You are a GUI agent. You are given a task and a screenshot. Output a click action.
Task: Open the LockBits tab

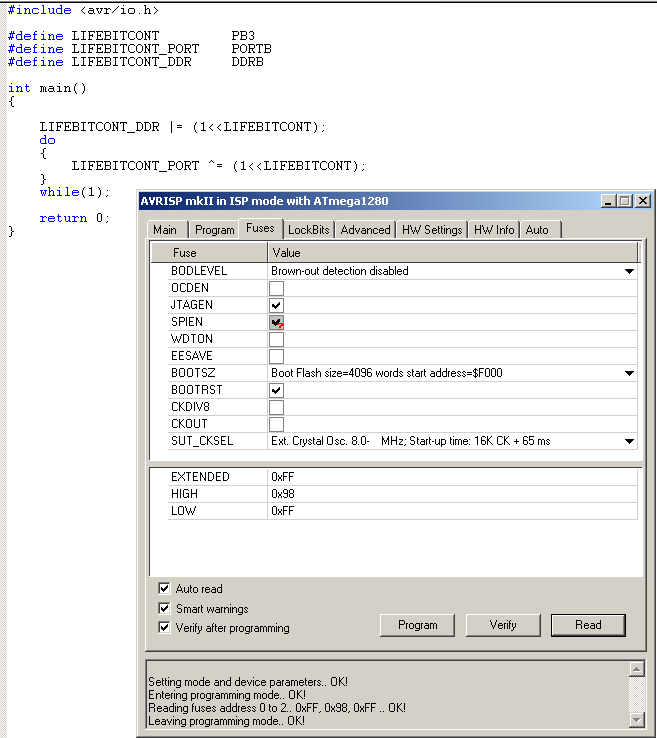309,230
